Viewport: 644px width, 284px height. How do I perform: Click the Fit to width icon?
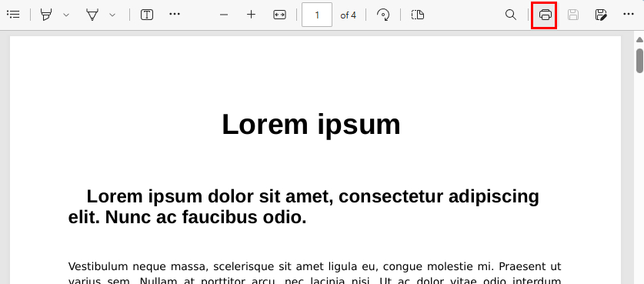coord(279,15)
